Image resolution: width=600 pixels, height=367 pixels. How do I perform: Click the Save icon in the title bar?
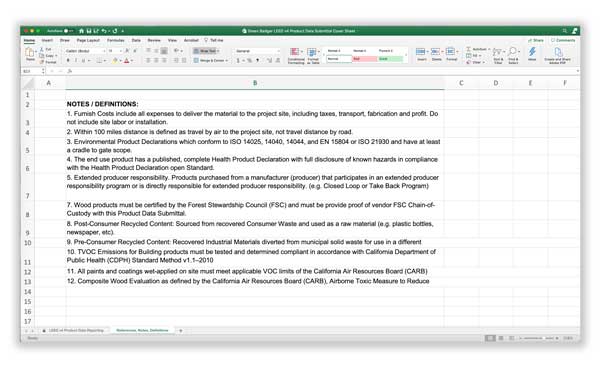pos(89,31)
